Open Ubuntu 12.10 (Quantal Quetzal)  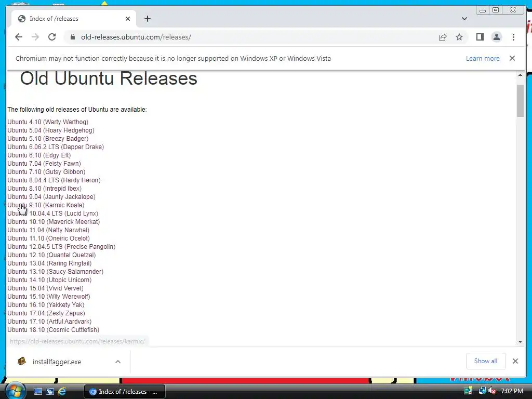pos(51,255)
